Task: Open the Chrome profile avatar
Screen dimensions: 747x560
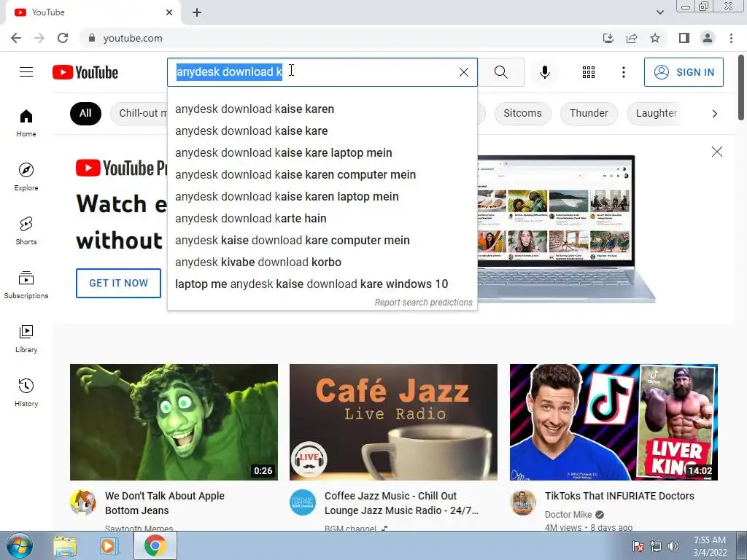Action: pos(708,38)
